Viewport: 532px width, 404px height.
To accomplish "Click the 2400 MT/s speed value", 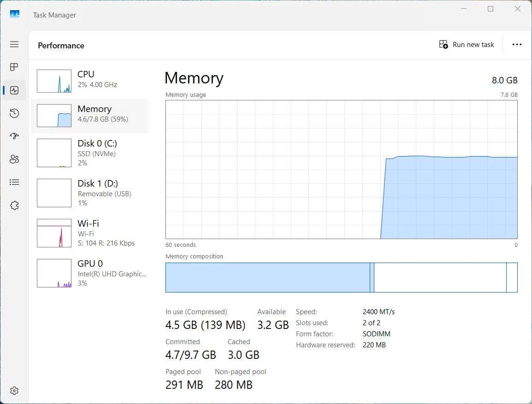I will (378, 312).
